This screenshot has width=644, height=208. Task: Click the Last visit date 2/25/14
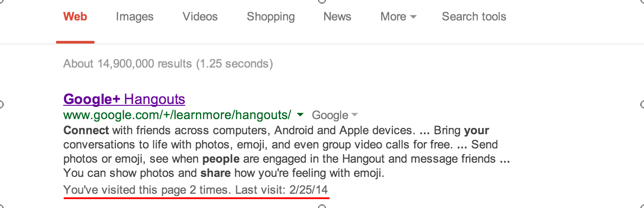(308, 190)
